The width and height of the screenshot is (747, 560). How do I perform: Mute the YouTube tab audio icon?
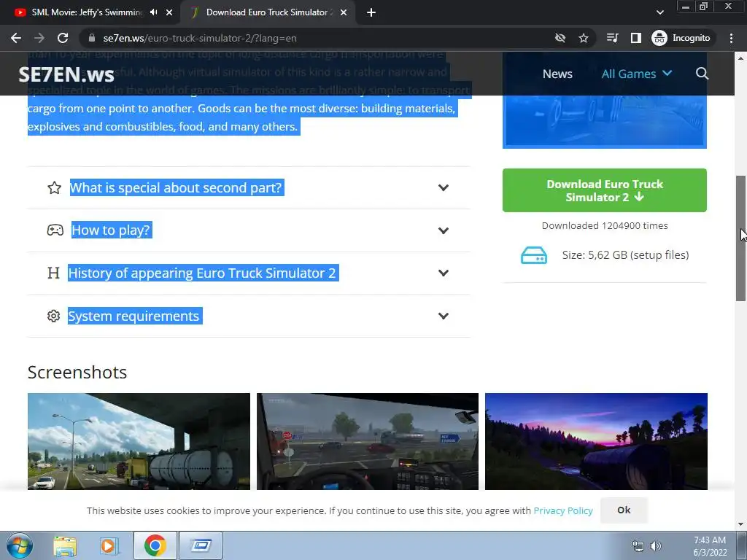(153, 12)
